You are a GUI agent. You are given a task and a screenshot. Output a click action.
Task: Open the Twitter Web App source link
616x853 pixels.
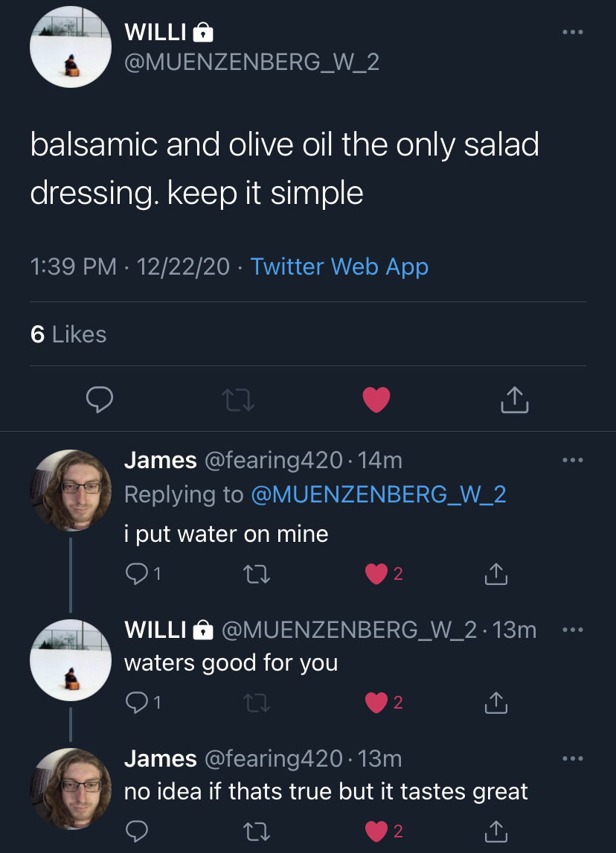339,266
